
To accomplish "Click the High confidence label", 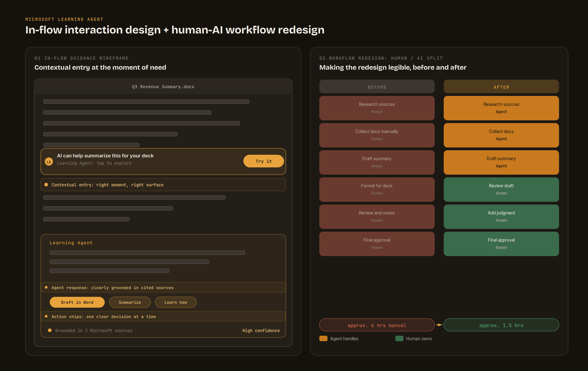I will 261,331.
